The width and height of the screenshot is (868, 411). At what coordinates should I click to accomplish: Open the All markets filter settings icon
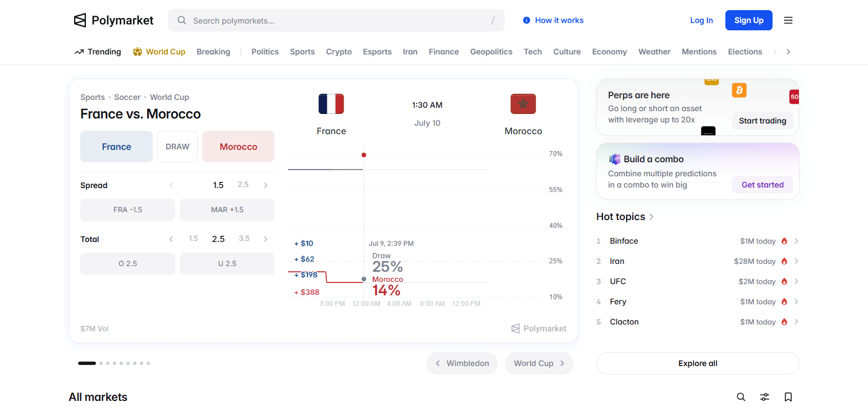(765, 397)
